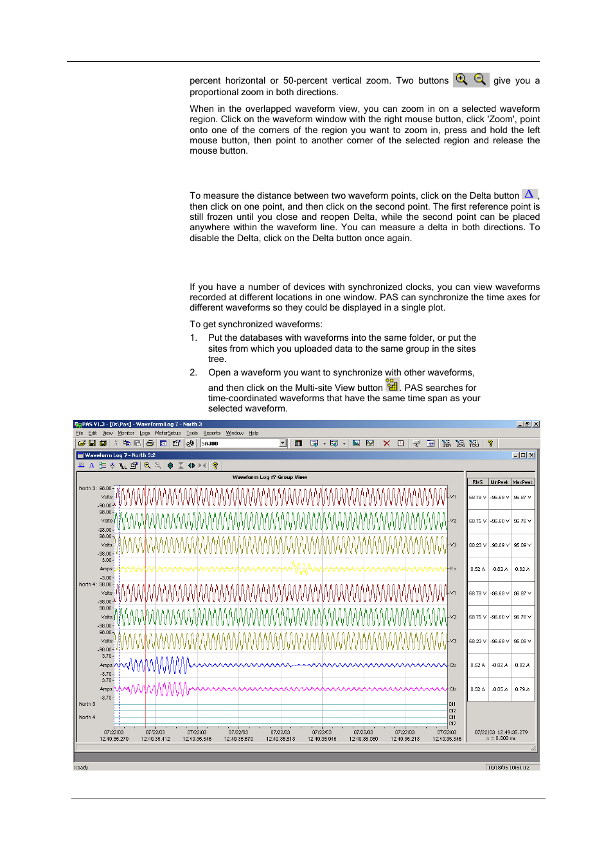
Task: Click the SA300 combo box arrow
Action: click(283, 443)
